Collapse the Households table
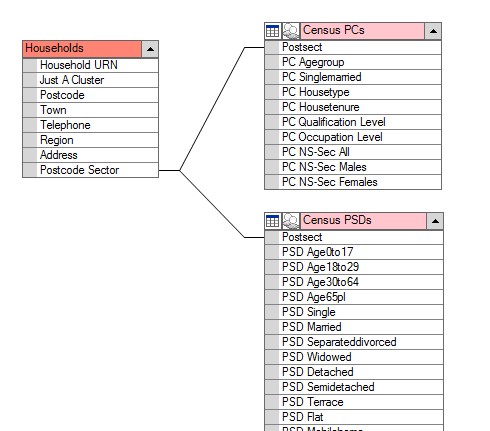 [150, 49]
